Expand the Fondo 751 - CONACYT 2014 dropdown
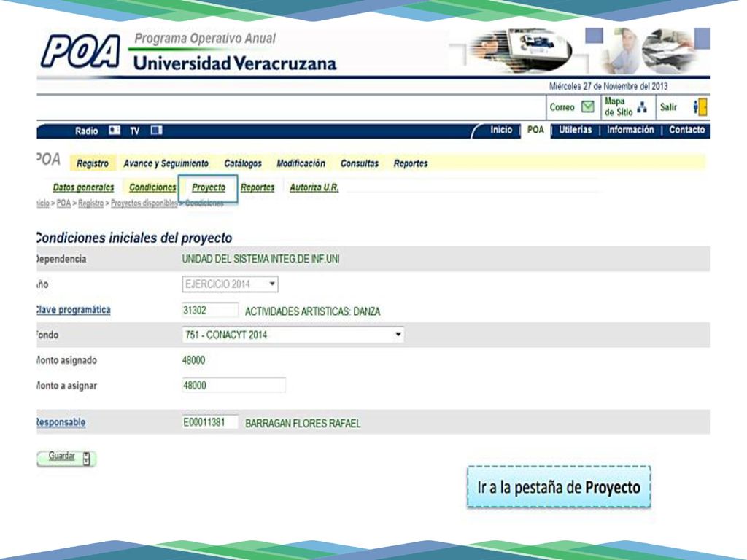 (293, 335)
